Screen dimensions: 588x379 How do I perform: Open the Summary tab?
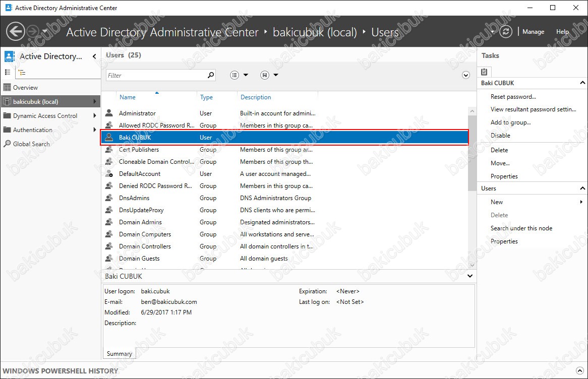[x=119, y=353]
